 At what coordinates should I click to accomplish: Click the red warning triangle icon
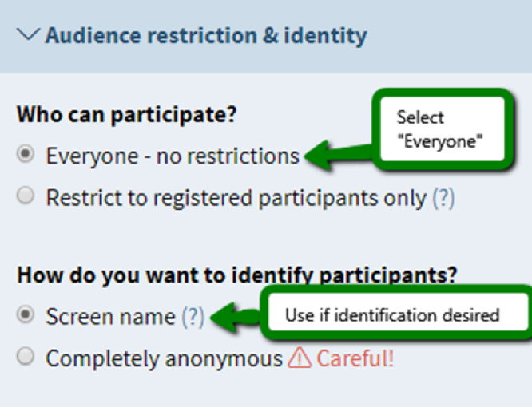tap(300, 358)
